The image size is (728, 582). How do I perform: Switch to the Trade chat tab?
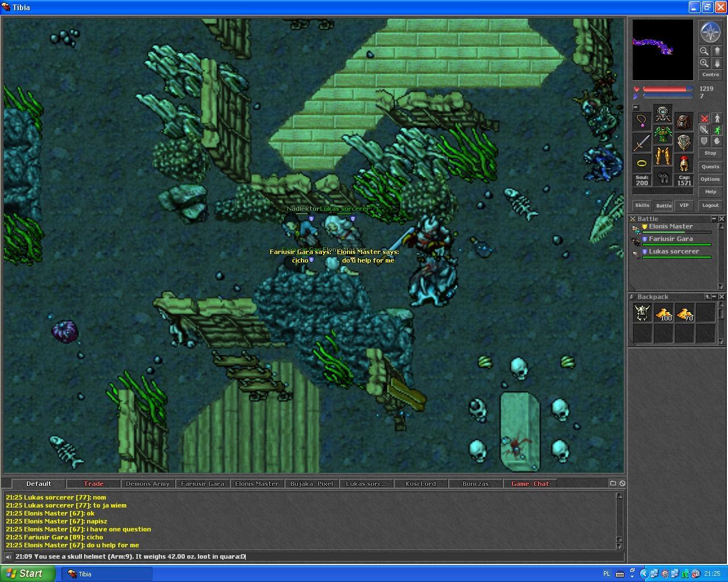pos(93,484)
